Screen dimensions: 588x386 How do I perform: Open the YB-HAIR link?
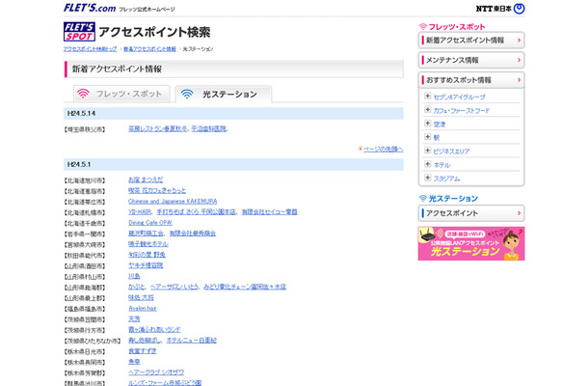pyautogui.click(x=140, y=211)
